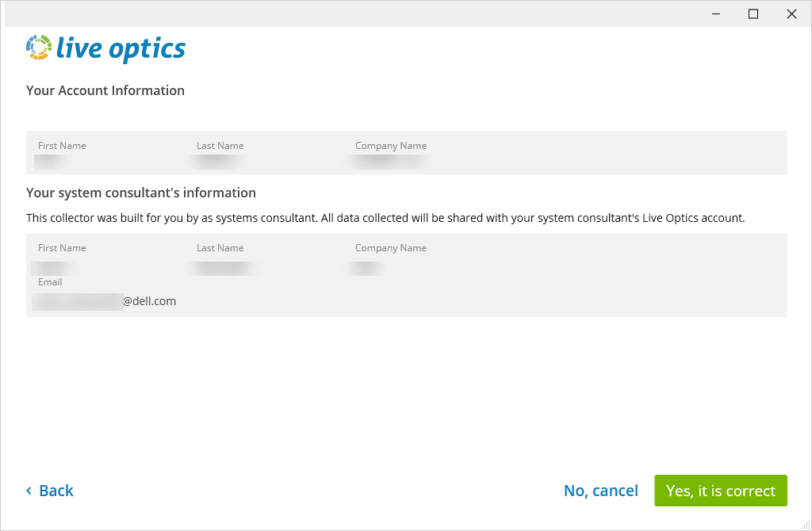Confirm with 'Yes, it is correct' button
The image size is (812, 531).
click(x=720, y=491)
